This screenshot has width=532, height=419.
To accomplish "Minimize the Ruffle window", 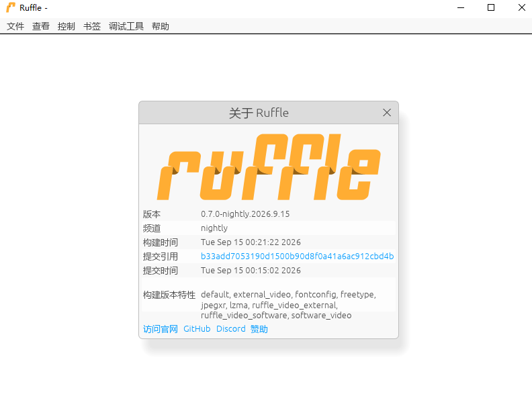I will point(461,7).
